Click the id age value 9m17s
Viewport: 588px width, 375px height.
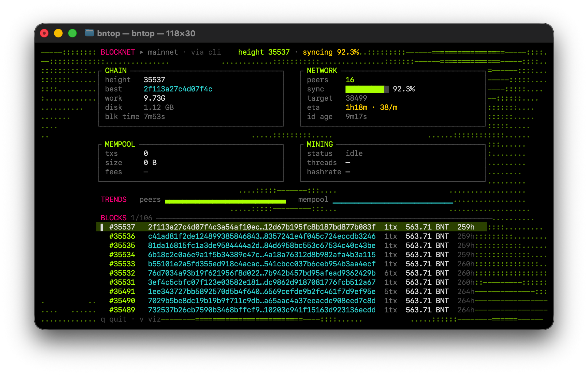coord(356,117)
